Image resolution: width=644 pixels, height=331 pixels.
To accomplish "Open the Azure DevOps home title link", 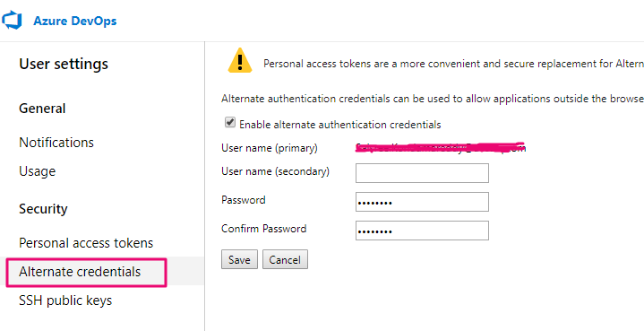I will click(74, 21).
